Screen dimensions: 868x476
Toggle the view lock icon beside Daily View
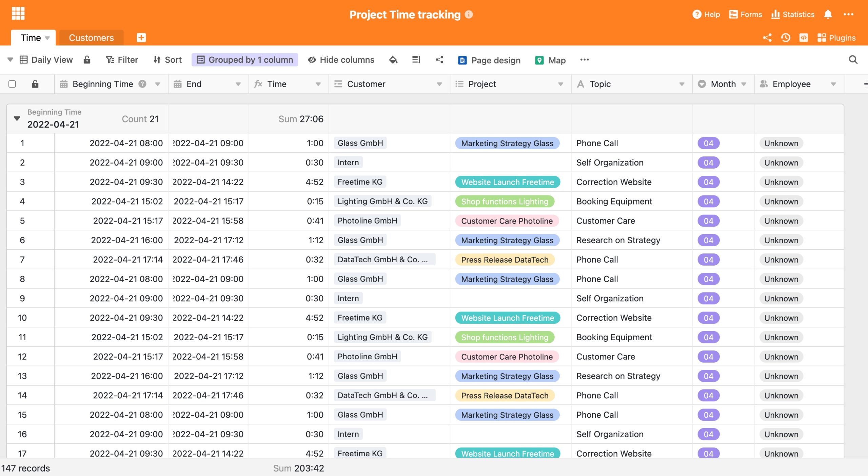pos(87,60)
